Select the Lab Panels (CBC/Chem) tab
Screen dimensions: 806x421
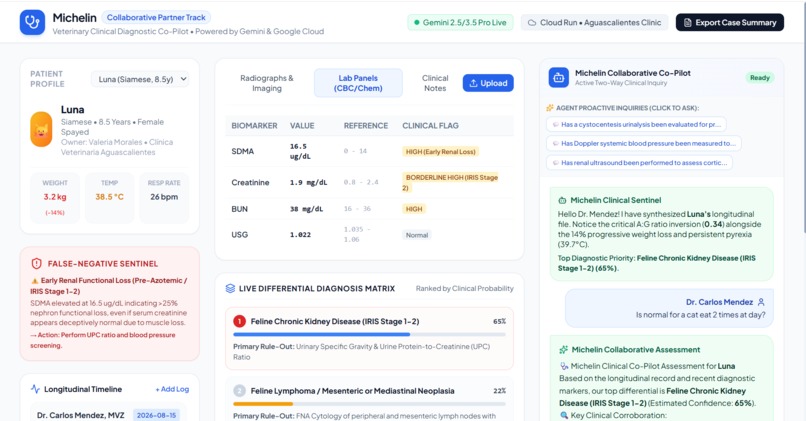(358, 83)
